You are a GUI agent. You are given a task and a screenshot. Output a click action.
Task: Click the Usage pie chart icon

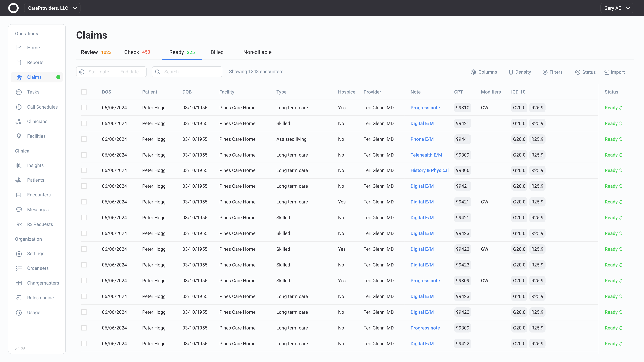click(x=19, y=313)
